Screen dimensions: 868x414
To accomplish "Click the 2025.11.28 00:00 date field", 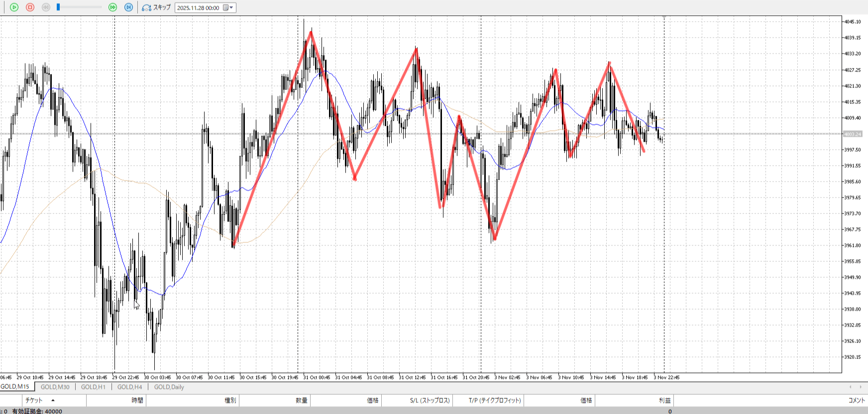I will [x=198, y=8].
